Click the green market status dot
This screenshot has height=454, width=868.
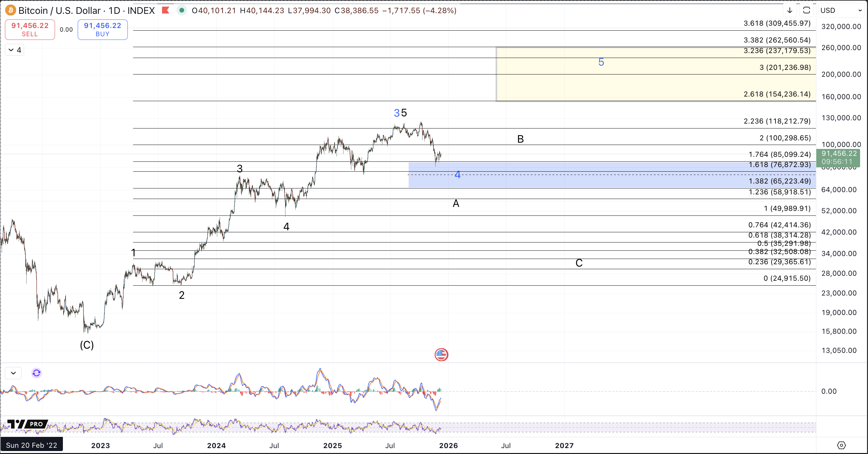(x=182, y=11)
